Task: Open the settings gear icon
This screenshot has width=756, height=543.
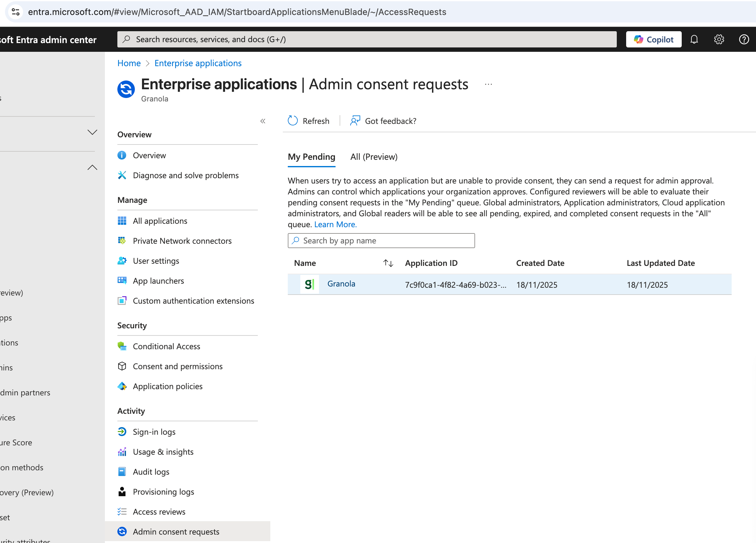Action: (719, 39)
